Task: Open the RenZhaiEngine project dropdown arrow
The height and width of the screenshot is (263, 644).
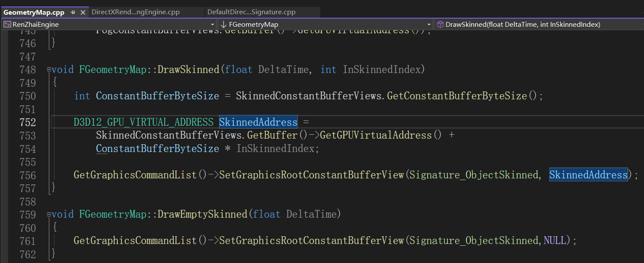Action: (212, 25)
